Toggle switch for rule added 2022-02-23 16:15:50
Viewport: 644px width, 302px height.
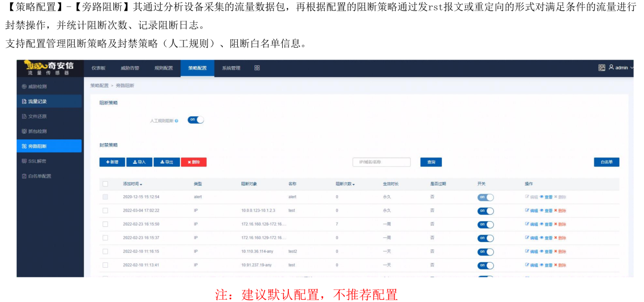(486, 224)
